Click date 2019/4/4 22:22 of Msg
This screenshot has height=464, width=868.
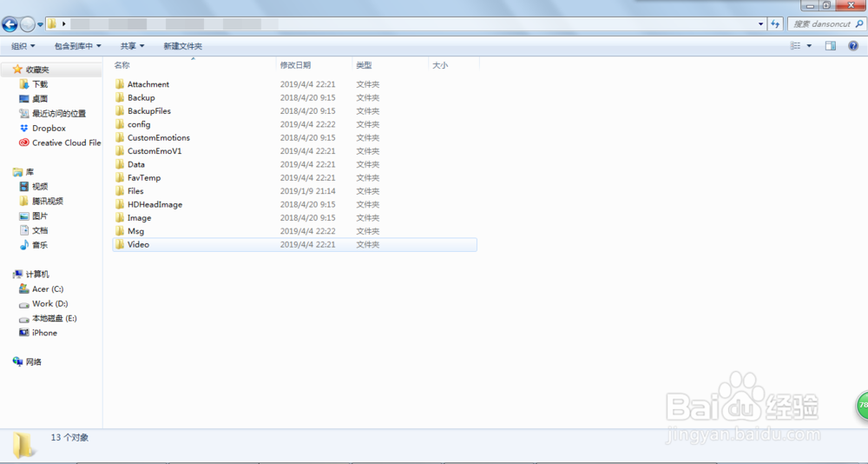point(307,231)
